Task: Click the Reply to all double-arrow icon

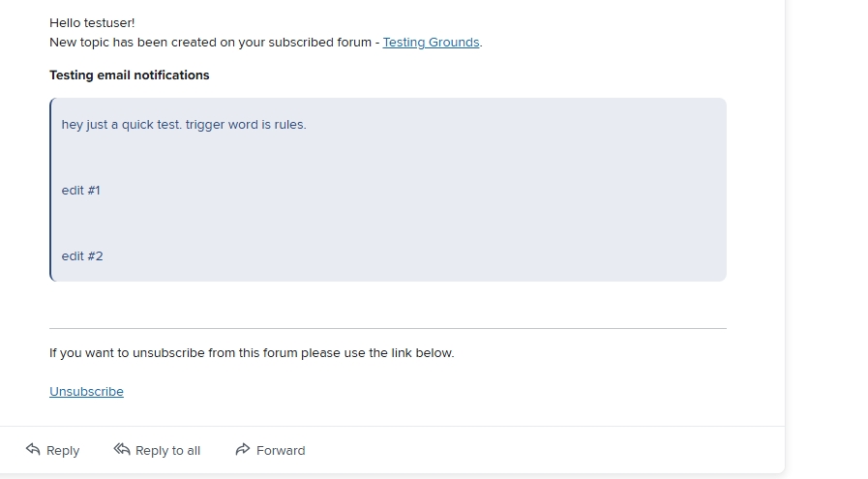Action: (x=122, y=449)
